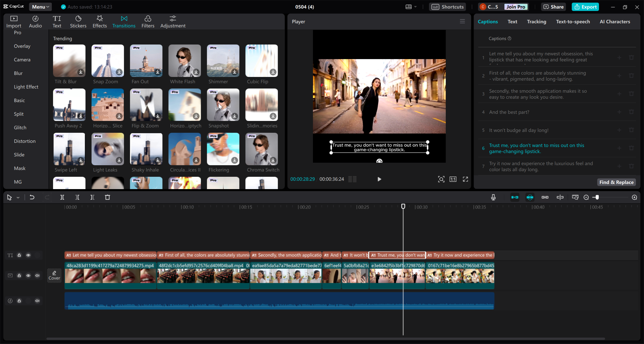Viewport: 644px width, 344px height.
Task: Expand the Mask transitions category
Action: coord(19,168)
